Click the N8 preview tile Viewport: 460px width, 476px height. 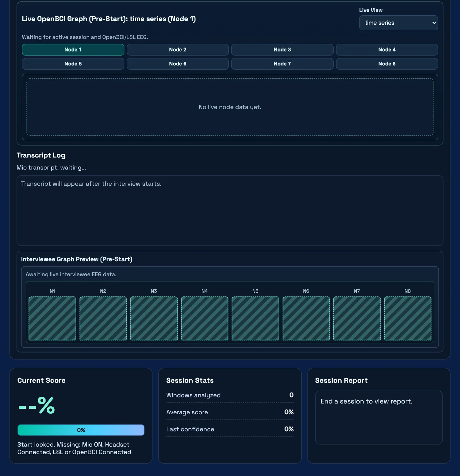tap(408, 318)
